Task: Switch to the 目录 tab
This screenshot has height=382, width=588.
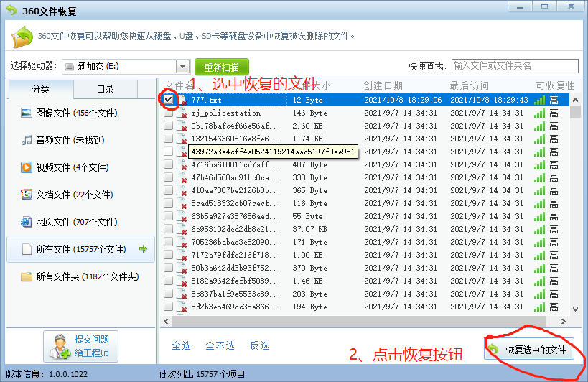Action: tap(106, 89)
